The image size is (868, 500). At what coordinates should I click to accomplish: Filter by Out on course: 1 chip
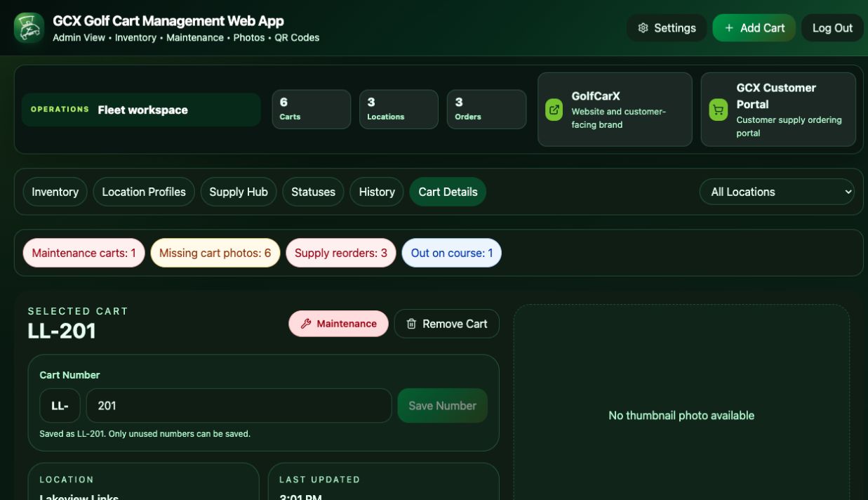point(451,253)
